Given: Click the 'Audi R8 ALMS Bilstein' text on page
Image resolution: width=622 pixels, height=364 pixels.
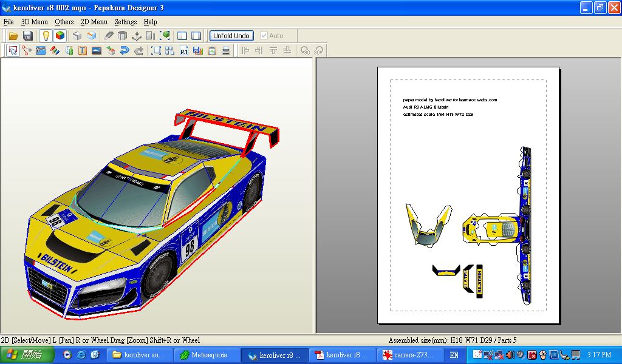Looking at the screenshot, I should pos(426,107).
